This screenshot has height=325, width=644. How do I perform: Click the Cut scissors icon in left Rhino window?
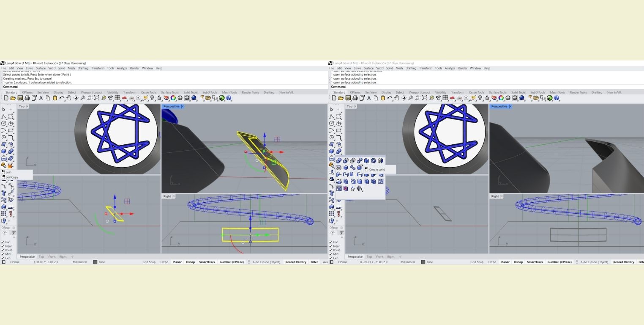41,98
